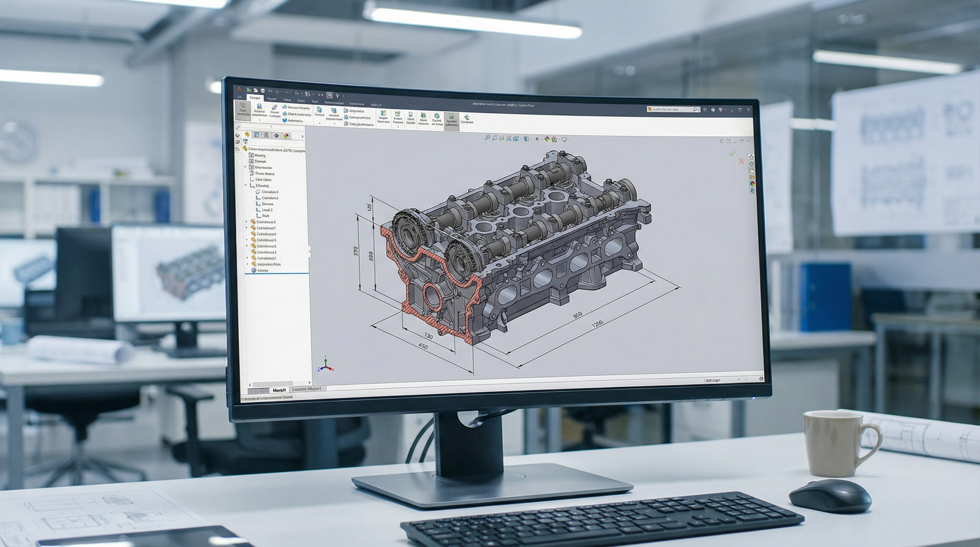
Task: Click the open folder icon in the top toolbar
Action: [x=256, y=90]
